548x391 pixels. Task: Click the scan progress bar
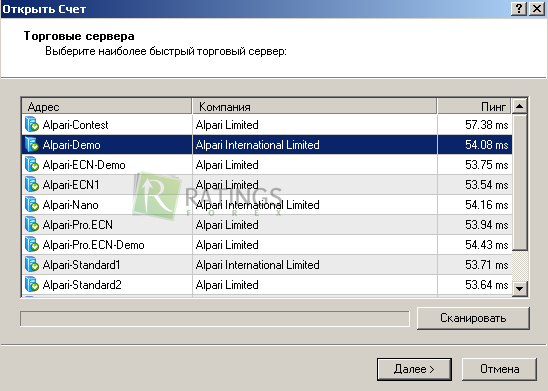[x=215, y=319]
